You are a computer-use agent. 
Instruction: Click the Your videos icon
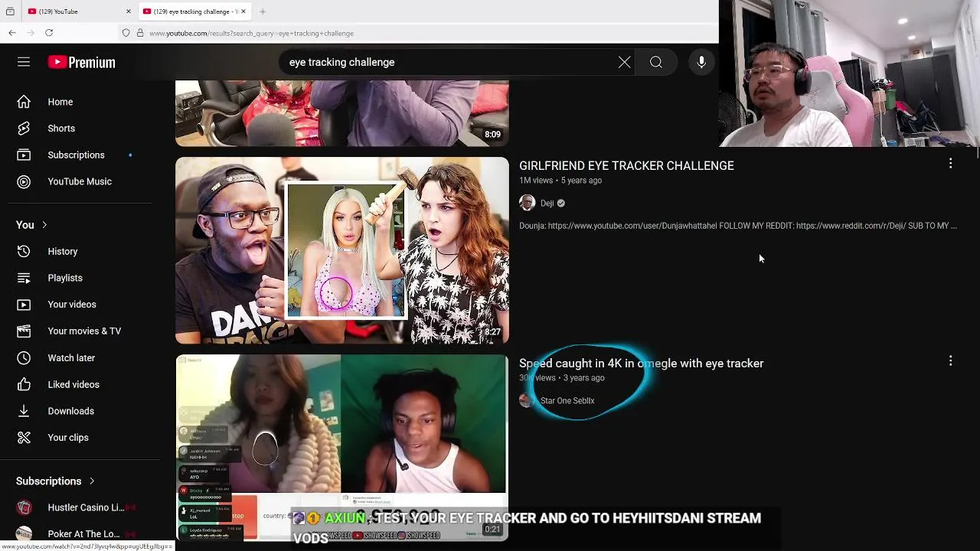[24, 305]
